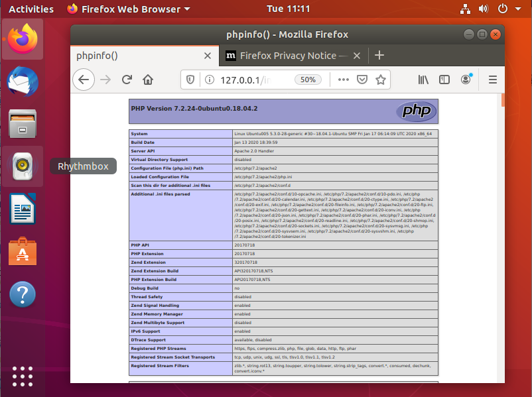
Task: Open the clock and calendar panel
Action: pos(289,9)
